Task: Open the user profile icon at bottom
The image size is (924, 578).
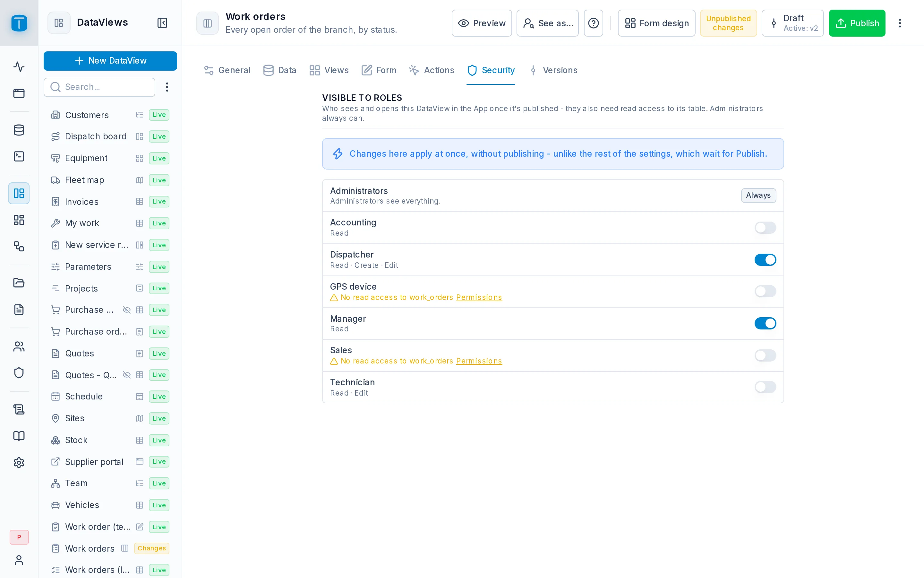Action: [19, 560]
